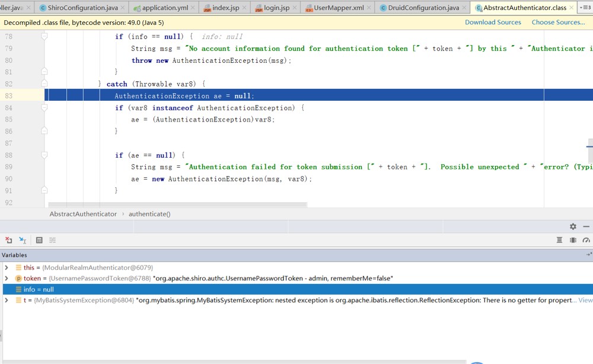The height and width of the screenshot is (364, 593).
Task: Switch to the application.yml tab
Action: pos(164,8)
